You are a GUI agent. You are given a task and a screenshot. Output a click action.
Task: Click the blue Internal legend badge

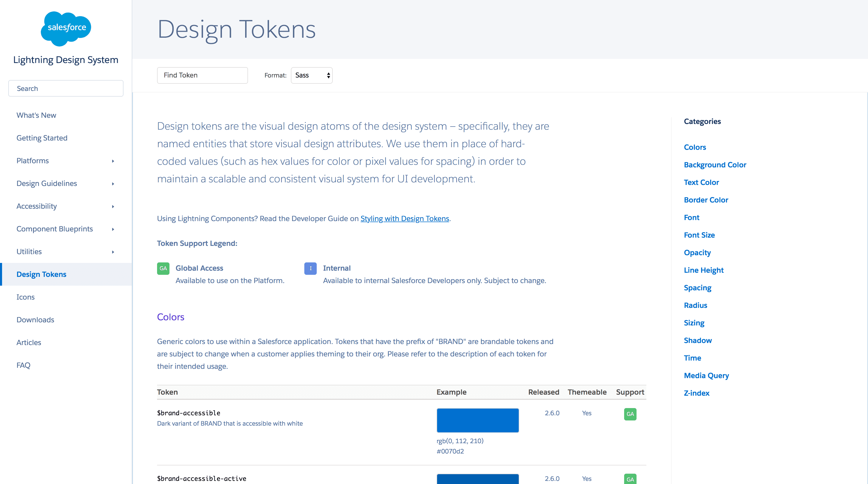point(310,268)
